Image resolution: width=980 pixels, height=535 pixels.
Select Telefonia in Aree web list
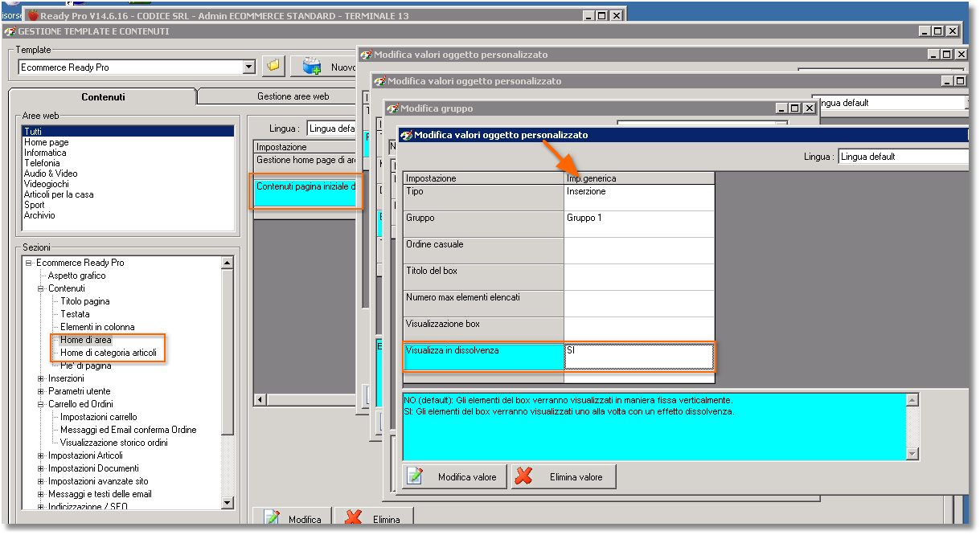pyautogui.click(x=42, y=163)
